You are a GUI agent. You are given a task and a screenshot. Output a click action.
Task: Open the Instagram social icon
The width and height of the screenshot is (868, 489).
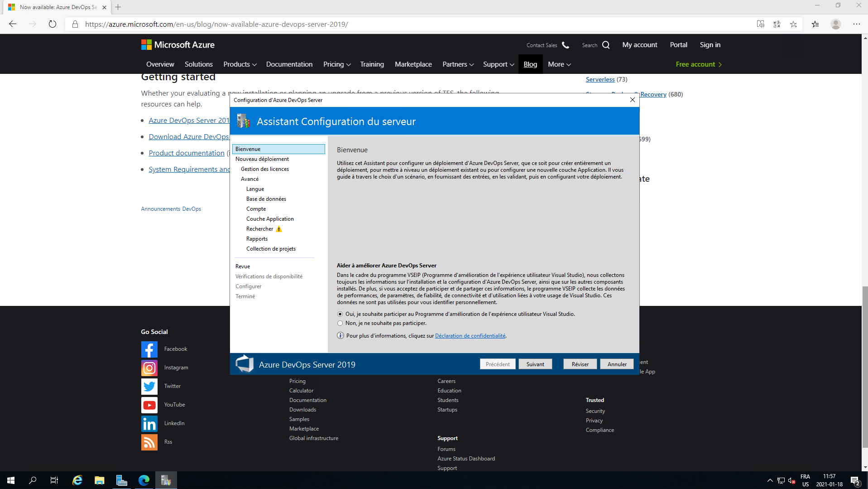[149, 368]
